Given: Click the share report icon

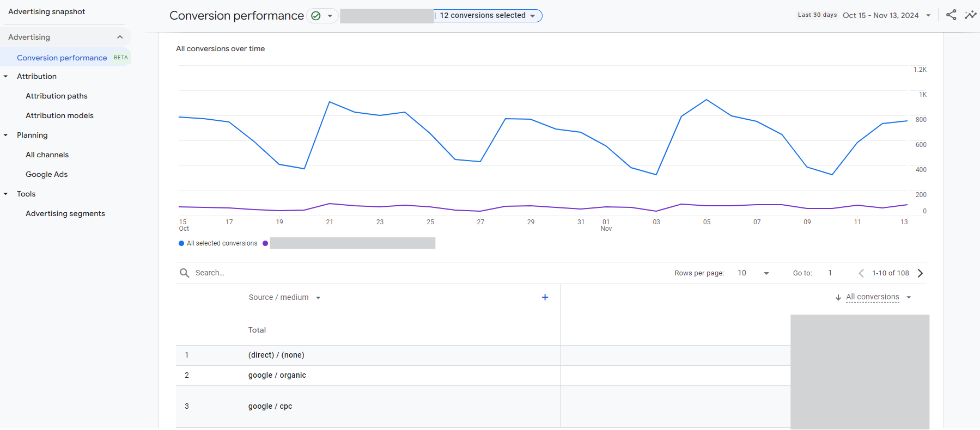Looking at the screenshot, I should [951, 15].
